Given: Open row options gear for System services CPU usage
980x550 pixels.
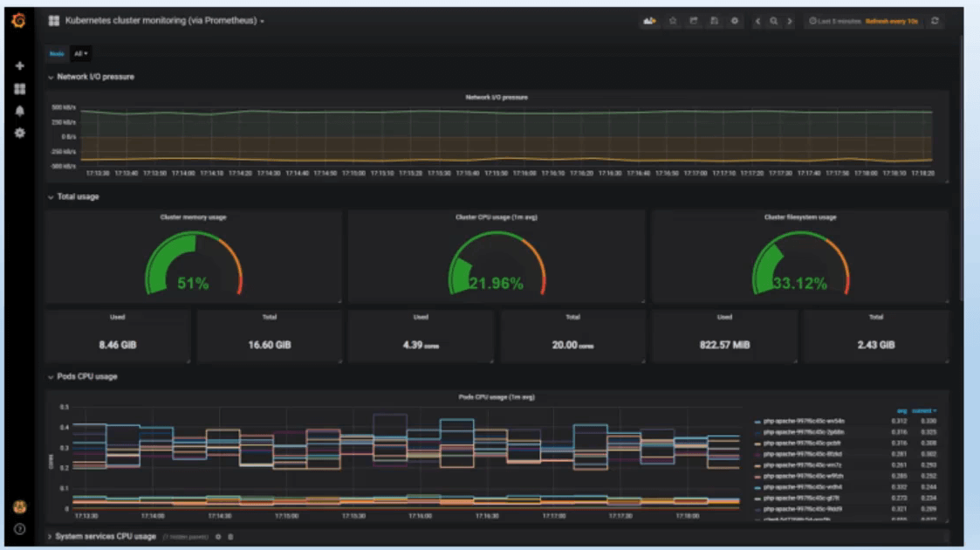Looking at the screenshot, I should click(218, 537).
